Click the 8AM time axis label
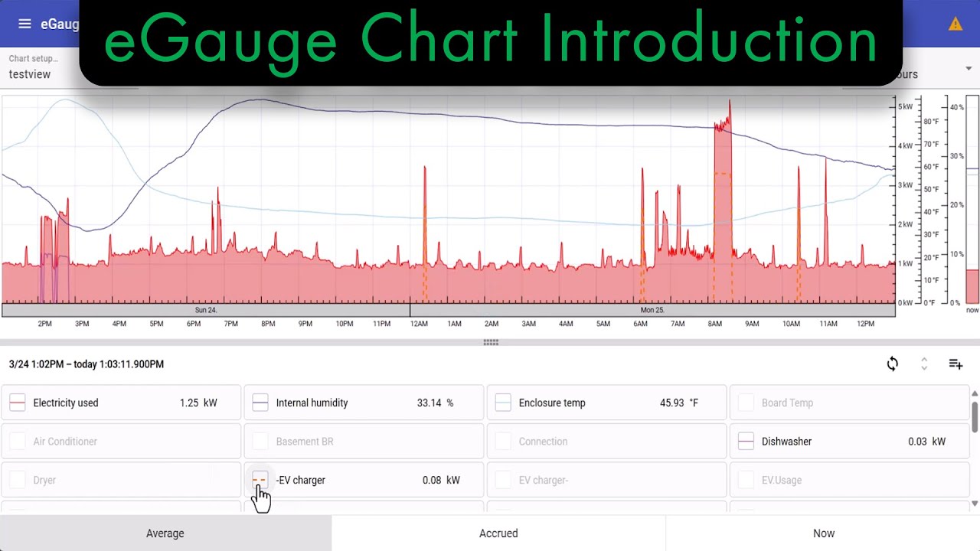This screenshot has width=980, height=551. (x=715, y=324)
